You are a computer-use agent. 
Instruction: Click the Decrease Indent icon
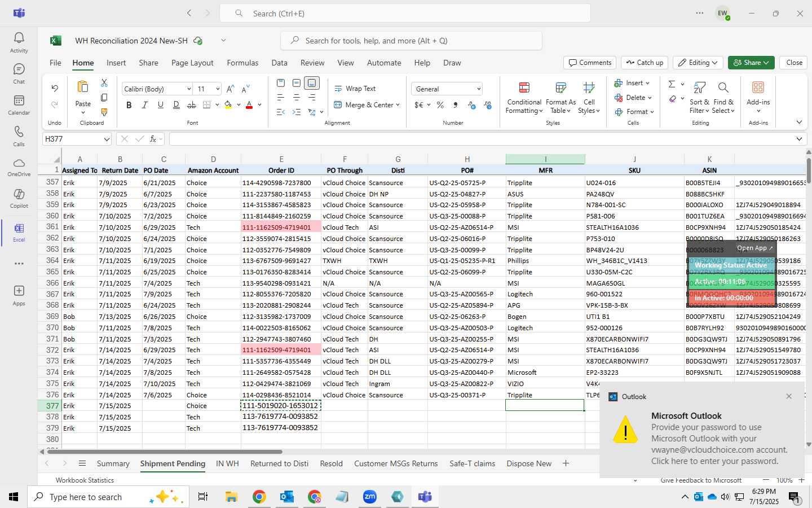click(281, 112)
